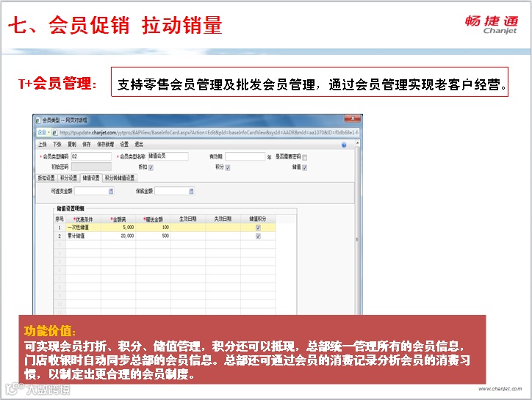This screenshot has height=400, width=532.
Task: Click the 优惠条件 column header
Action: (84, 219)
